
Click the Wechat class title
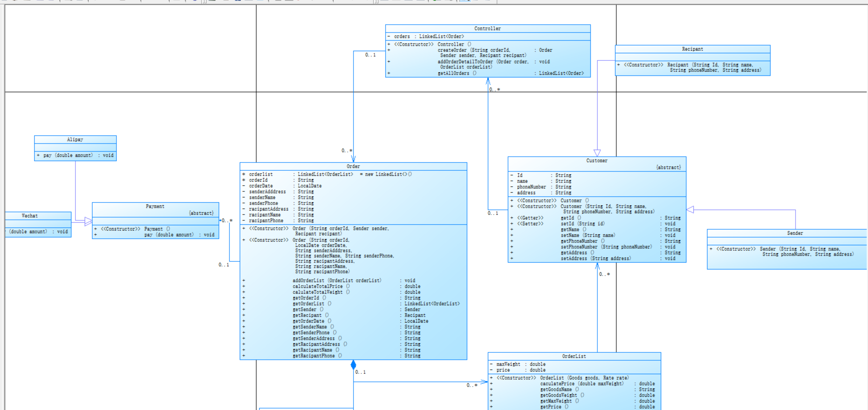click(30, 216)
